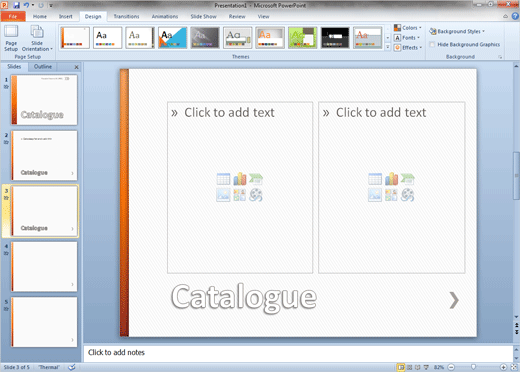Viewport: 520px width, 372px height.
Task: Switch to the Slide Show ribbon tab
Action: point(203,16)
